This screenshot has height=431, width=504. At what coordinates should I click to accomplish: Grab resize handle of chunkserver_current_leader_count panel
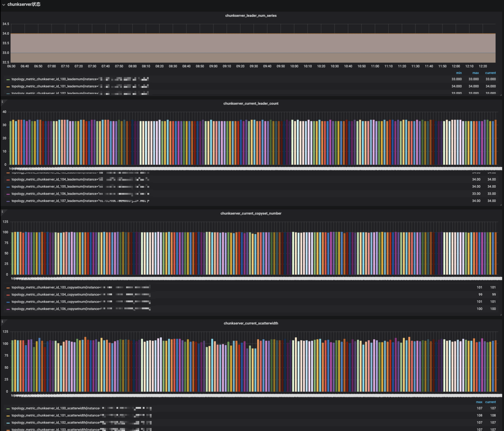501,205
